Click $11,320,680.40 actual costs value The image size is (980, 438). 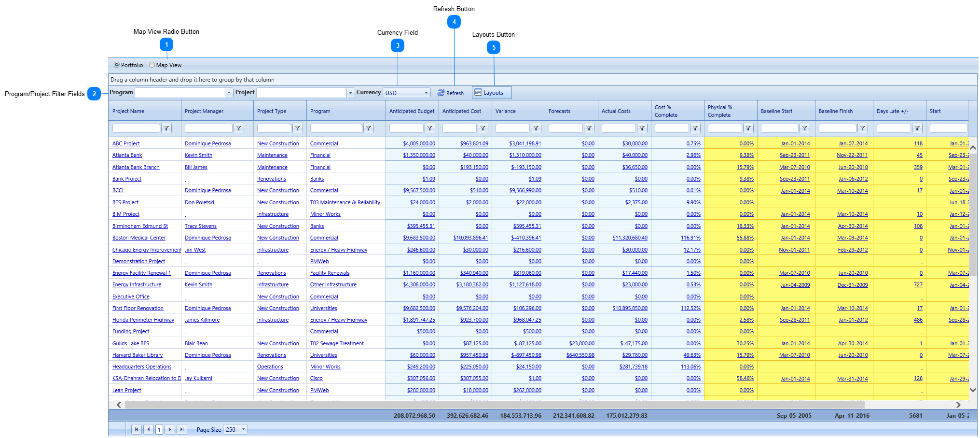pyautogui.click(x=630, y=238)
